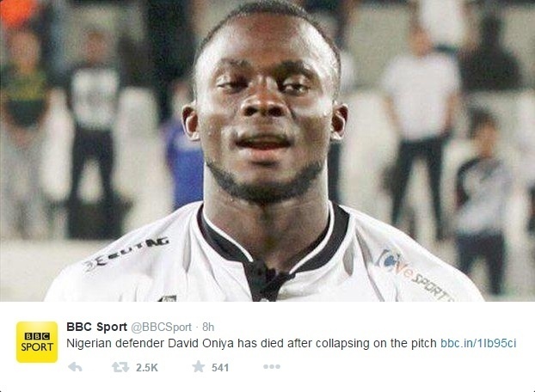Favorite the tweet with the star icon
Viewport: 535px width, 392px height.
[198, 367]
